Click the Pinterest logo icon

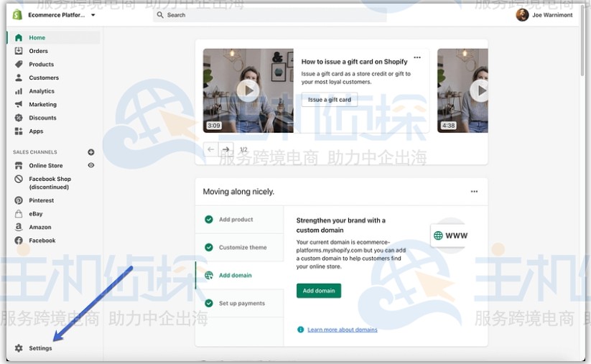[x=19, y=200]
